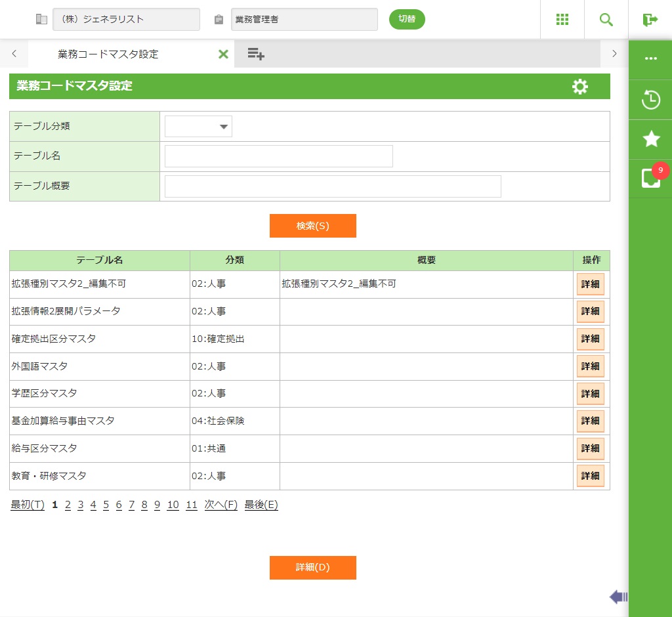Image resolution: width=672 pixels, height=617 pixels.
Task: Select the 業務コードマスタ設定 tab
Action: tap(108, 54)
